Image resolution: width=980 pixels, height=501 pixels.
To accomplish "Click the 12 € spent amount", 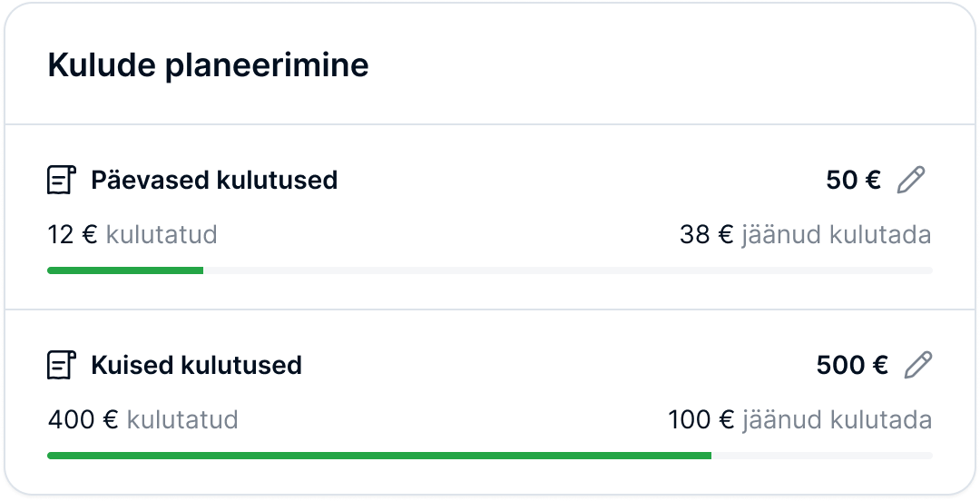I will [72, 235].
